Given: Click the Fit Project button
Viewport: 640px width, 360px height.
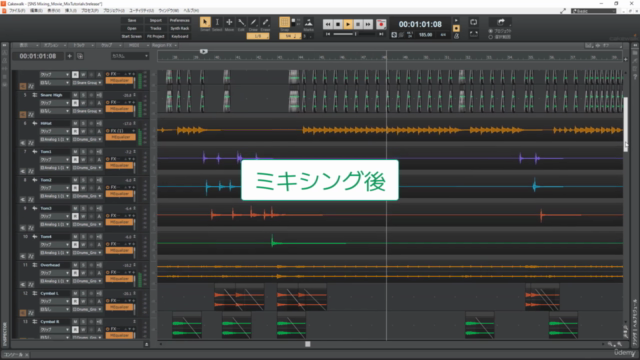Looking at the screenshot, I should [156, 36].
